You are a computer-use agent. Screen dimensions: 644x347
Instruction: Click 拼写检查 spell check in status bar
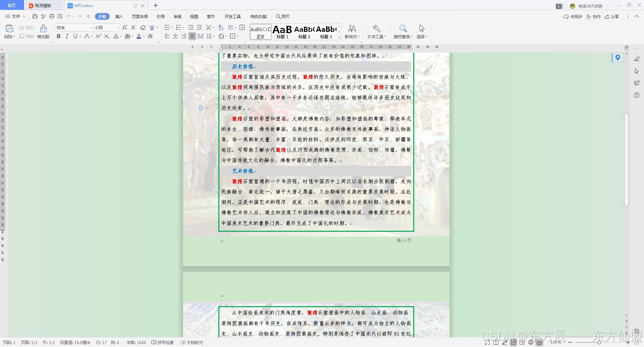(x=163, y=342)
